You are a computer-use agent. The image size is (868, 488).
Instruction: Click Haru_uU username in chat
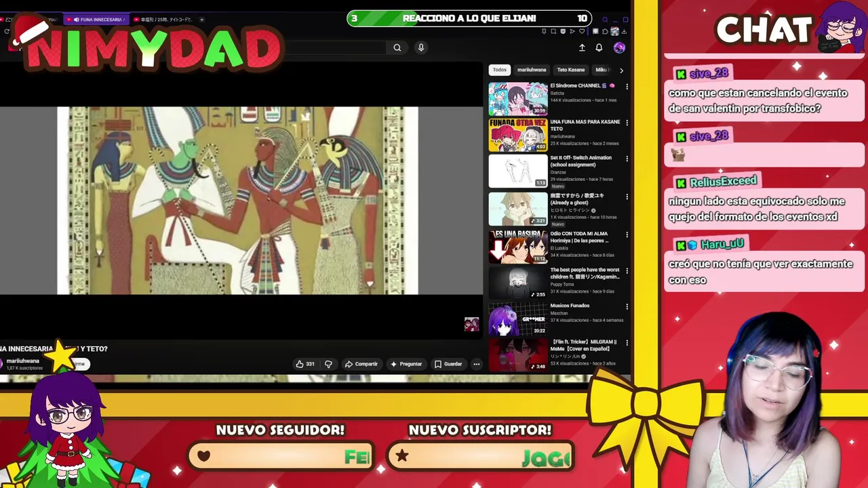click(722, 245)
